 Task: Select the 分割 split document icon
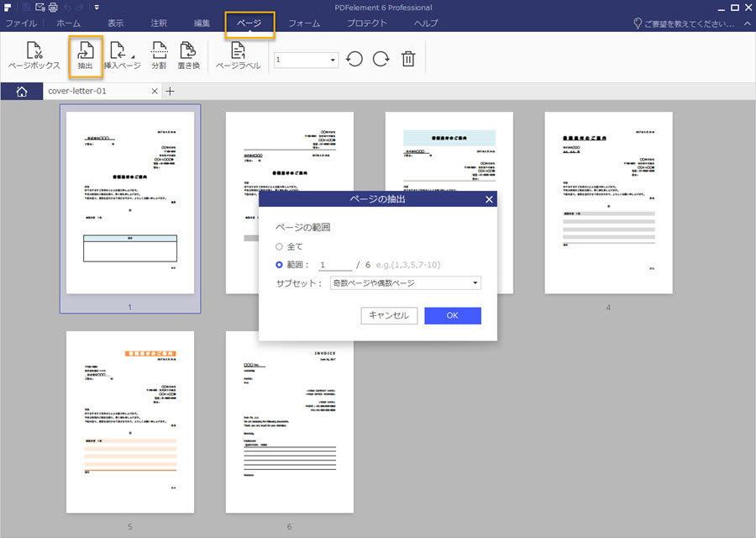point(159,56)
